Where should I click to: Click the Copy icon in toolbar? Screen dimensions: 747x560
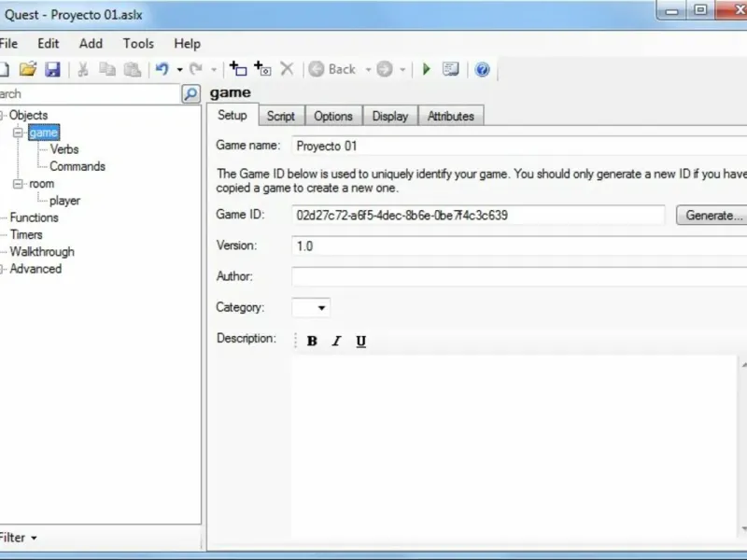[107, 69]
